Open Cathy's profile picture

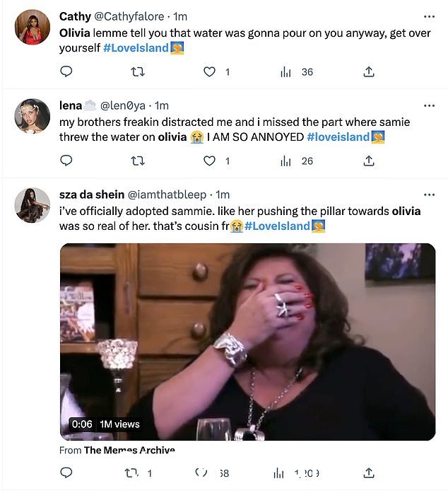click(33, 27)
